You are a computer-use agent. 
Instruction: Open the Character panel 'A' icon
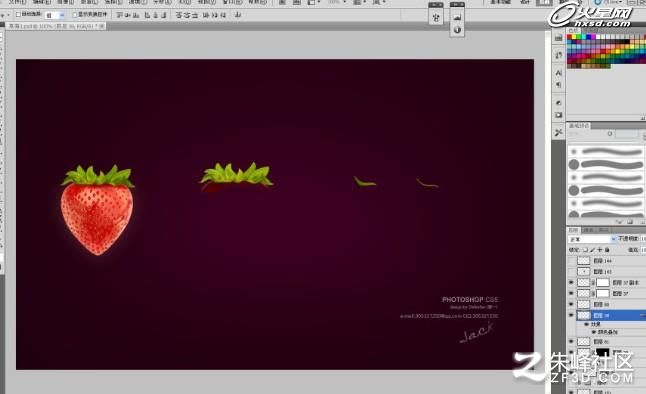[x=558, y=73]
